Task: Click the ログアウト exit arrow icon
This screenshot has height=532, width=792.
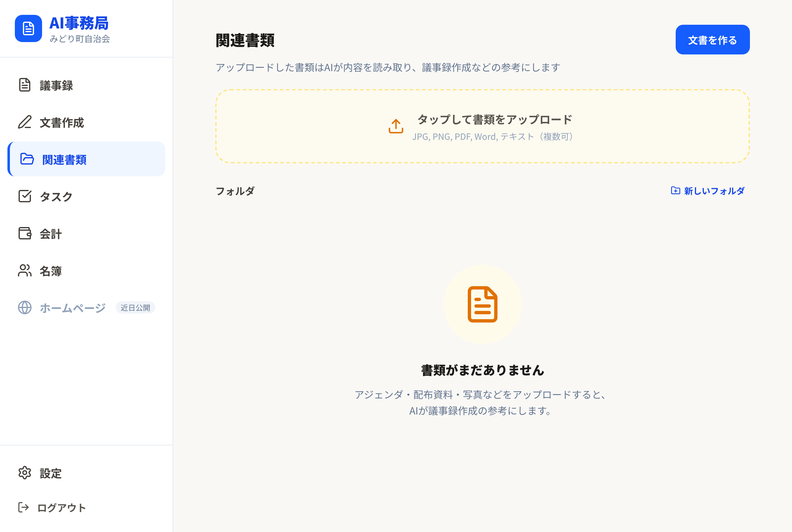Action: pos(24,507)
